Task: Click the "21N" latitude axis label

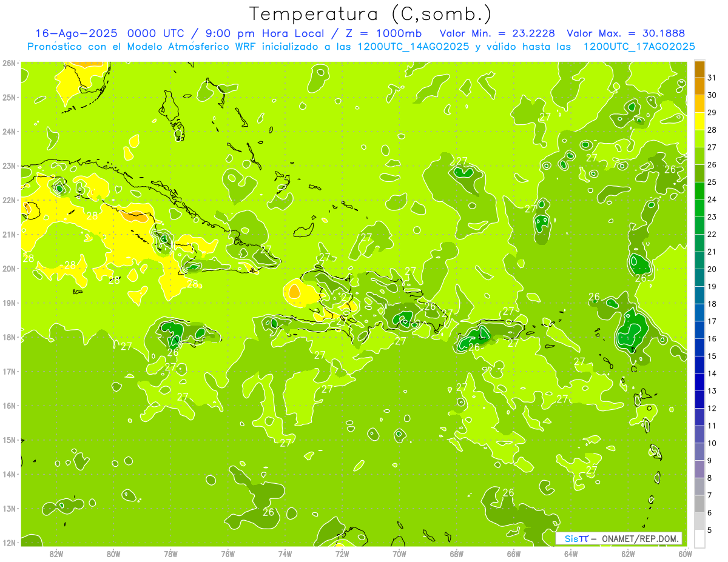Action: (x=9, y=234)
